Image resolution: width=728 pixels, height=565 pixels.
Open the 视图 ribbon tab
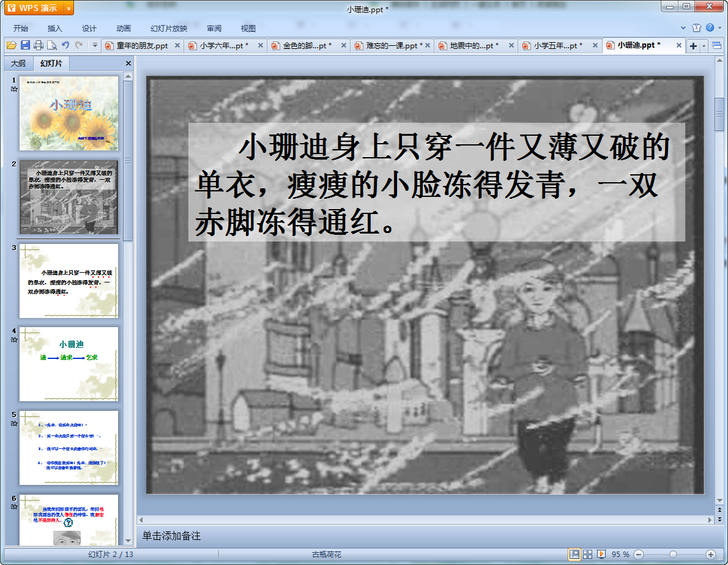248,28
